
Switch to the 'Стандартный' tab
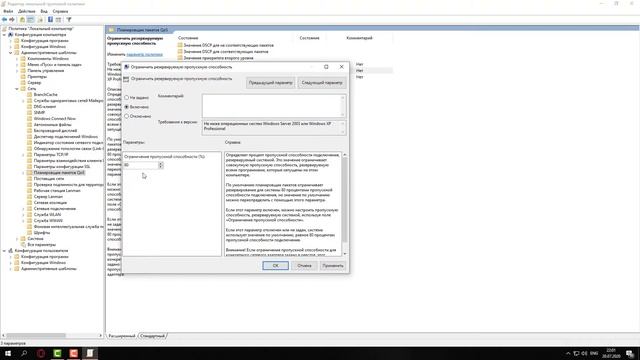(152, 336)
